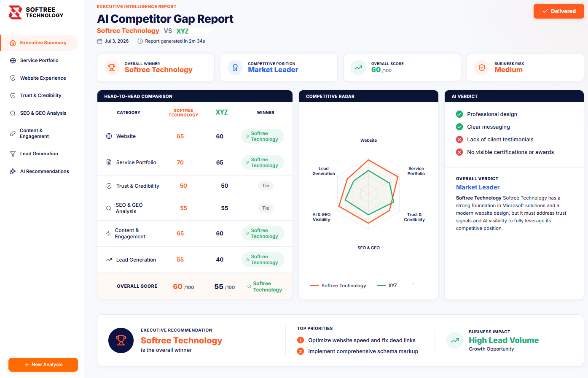Click the Service Portfolio globe icon in sidebar

[13, 60]
